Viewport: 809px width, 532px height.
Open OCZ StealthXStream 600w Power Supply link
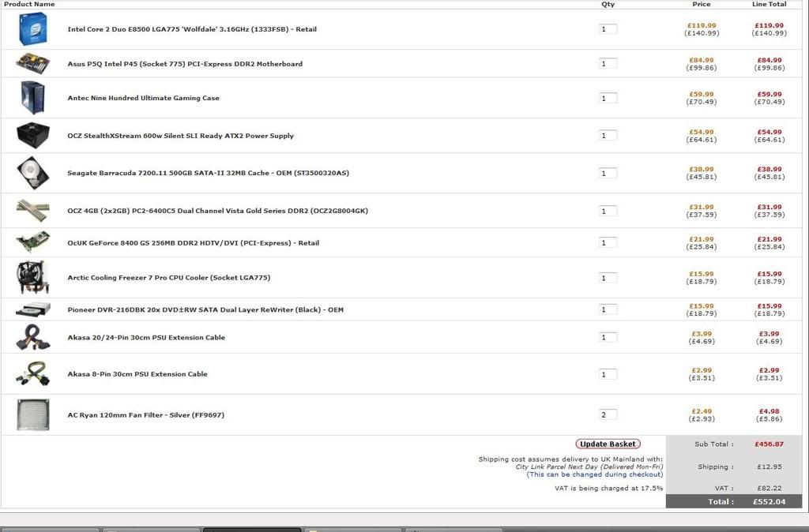[181, 136]
